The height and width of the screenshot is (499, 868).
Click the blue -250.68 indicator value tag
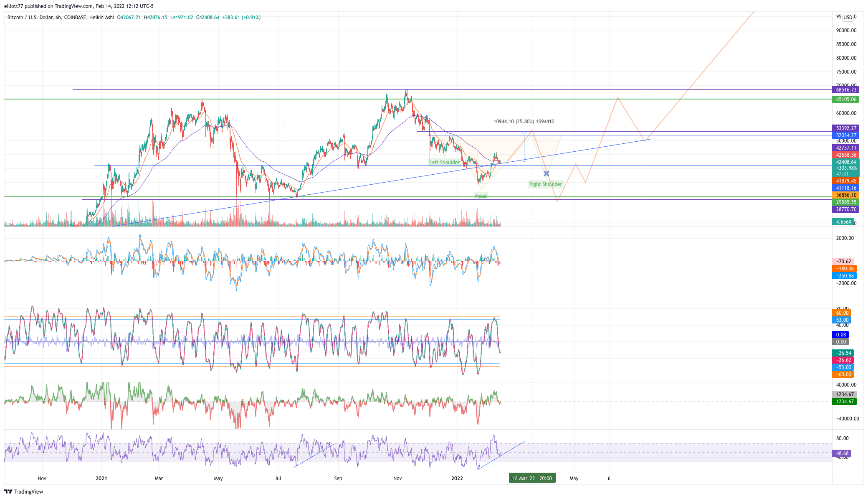pyautogui.click(x=844, y=276)
